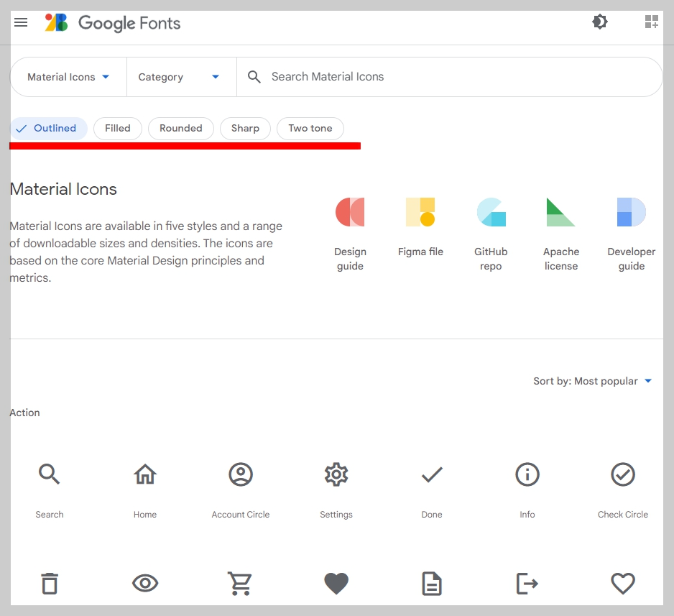The height and width of the screenshot is (616, 674).
Task: Select the trash can delete icon
Action: pyautogui.click(x=50, y=584)
